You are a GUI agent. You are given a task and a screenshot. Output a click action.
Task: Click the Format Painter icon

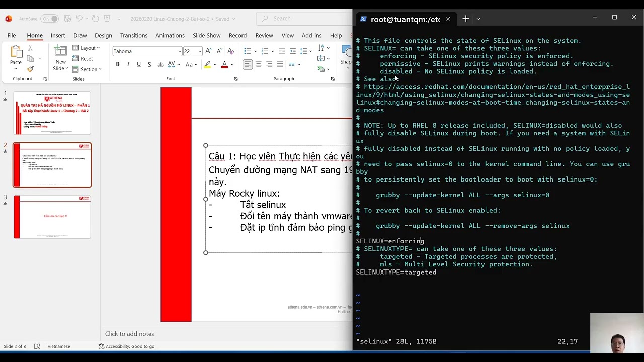pyautogui.click(x=30, y=69)
